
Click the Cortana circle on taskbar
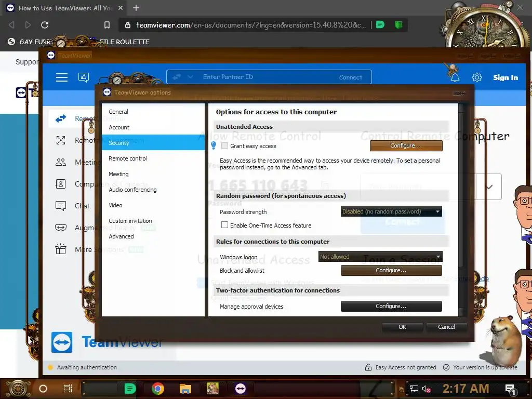(43, 389)
